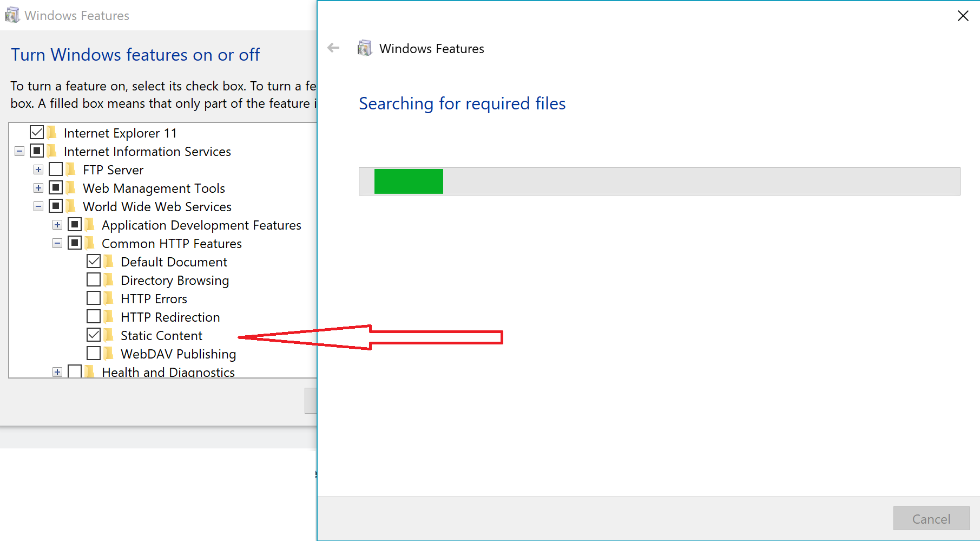The height and width of the screenshot is (541, 980).
Task: Expand the FTP Server node
Action: click(x=38, y=170)
